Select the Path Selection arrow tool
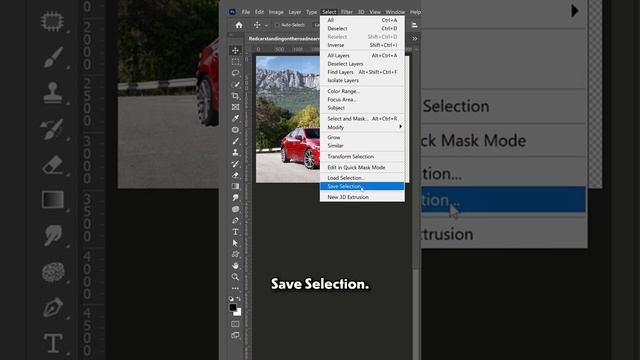This screenshot has height=360, width=640. pos(236,243)
